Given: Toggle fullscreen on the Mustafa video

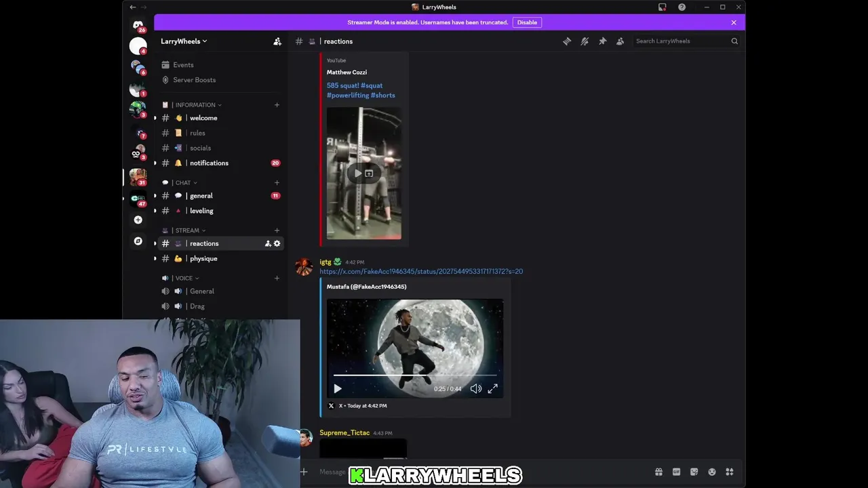Looking at the screenshot, I should (x=493, y=388).
